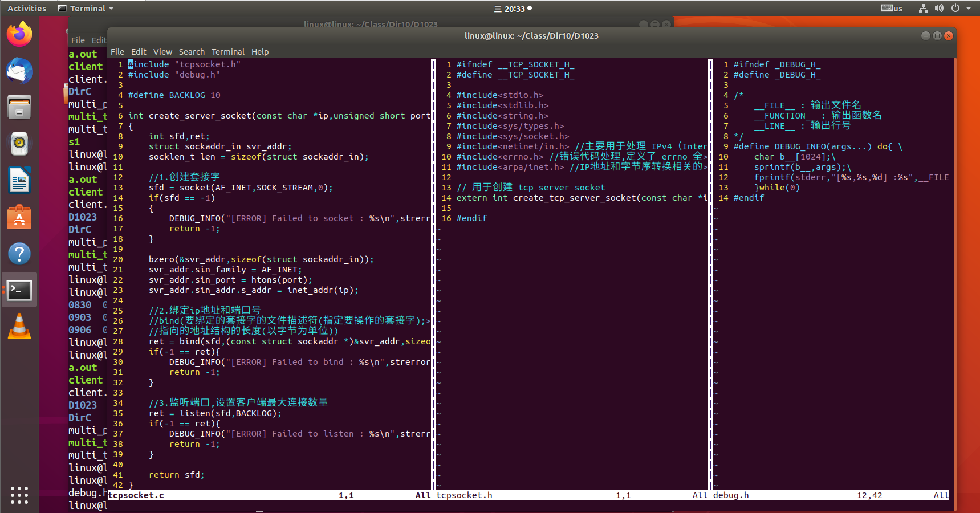
Task: Open LibreOffice Writer dock icon
Action: point(19,181)
